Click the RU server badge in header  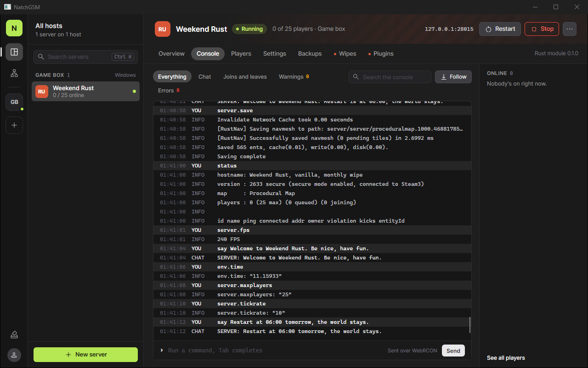tap(162, 29)
